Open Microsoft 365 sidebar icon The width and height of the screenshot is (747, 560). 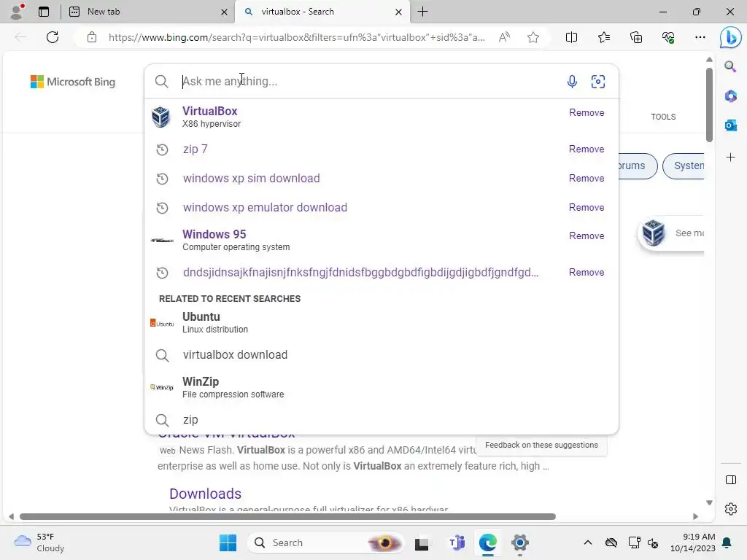coord(730,96)
